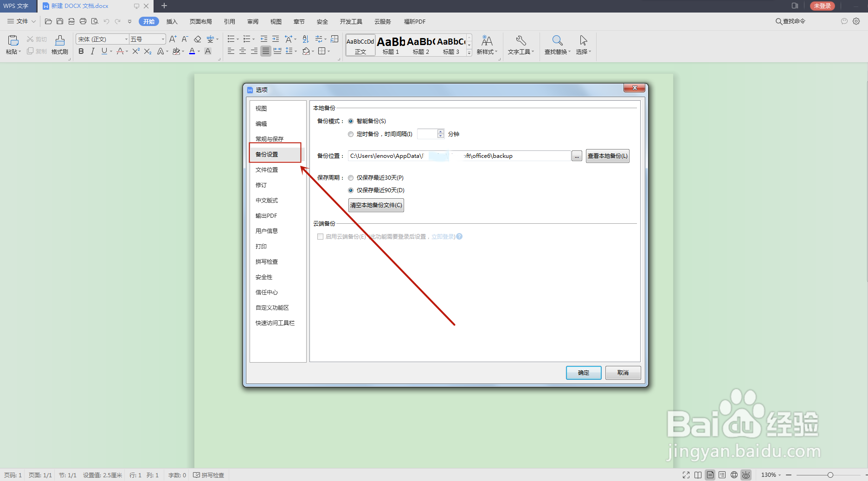
Task: Click the browse (...) backup location button
Action: 577,156
